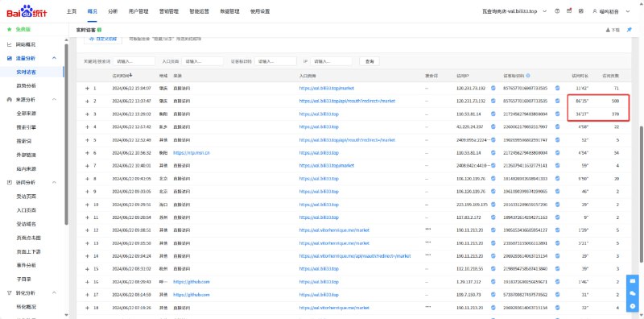The image size is (644, 319).
Task: Open the 分析 top menu
Action: [113, 11]
